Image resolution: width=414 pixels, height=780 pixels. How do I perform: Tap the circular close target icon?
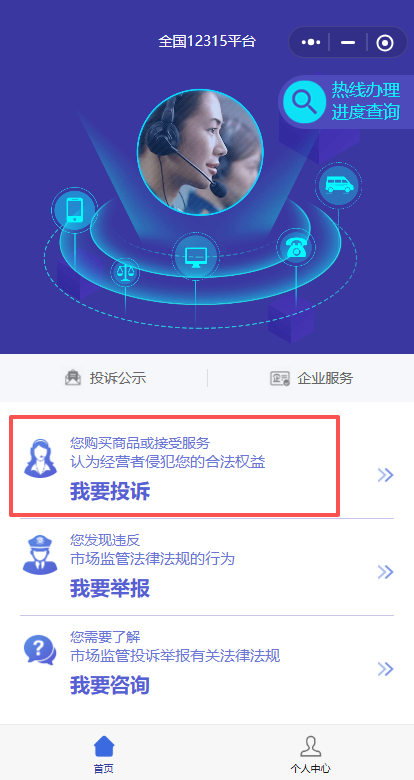385,43
